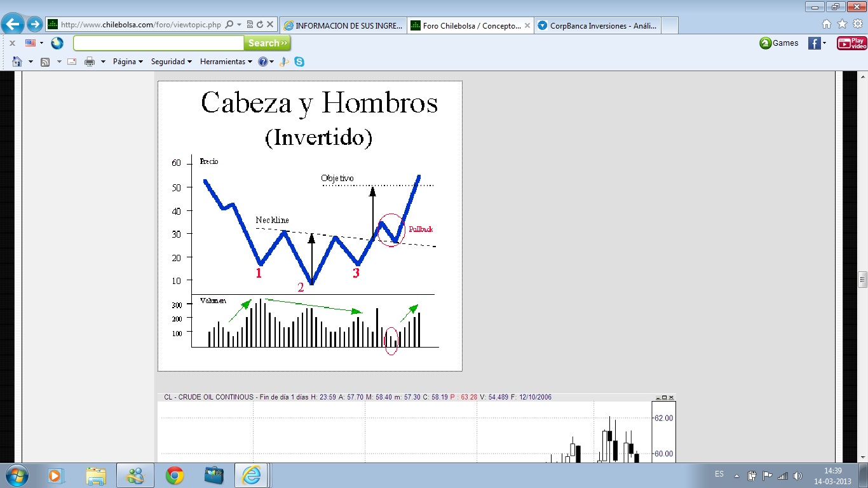Show hidden system tray icons

[x=737, y=475]
